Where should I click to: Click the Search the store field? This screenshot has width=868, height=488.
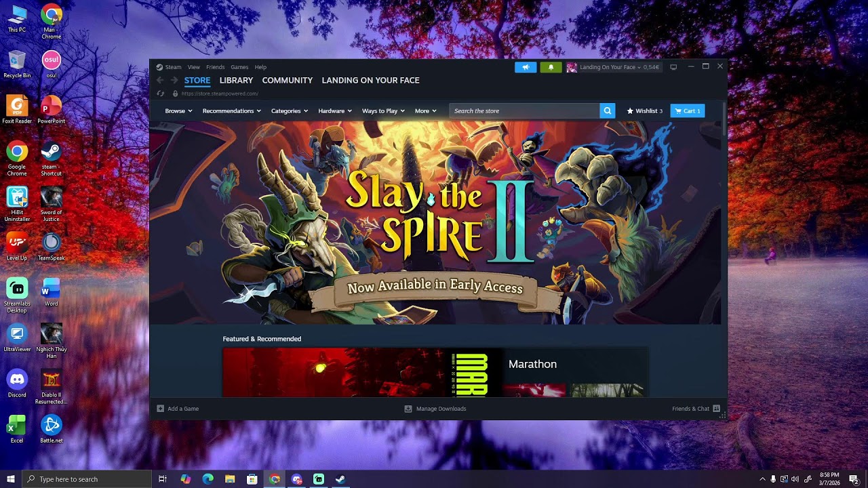click(524, 110)
